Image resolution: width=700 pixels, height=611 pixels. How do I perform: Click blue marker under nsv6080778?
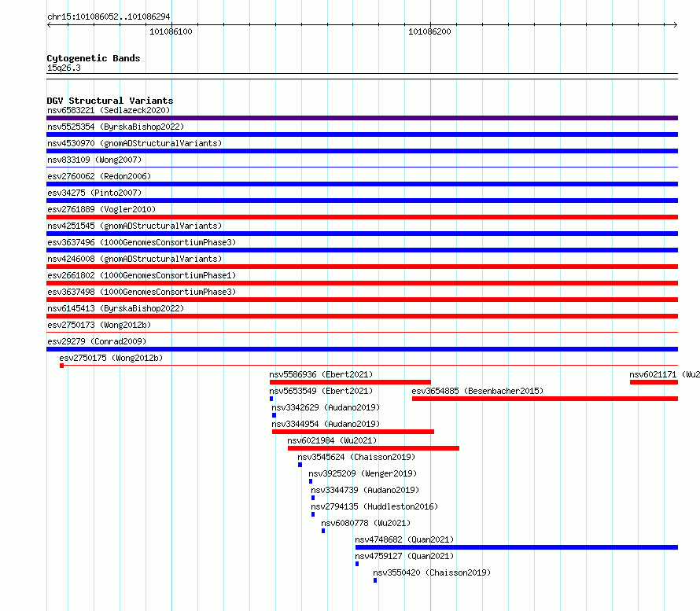323,531
